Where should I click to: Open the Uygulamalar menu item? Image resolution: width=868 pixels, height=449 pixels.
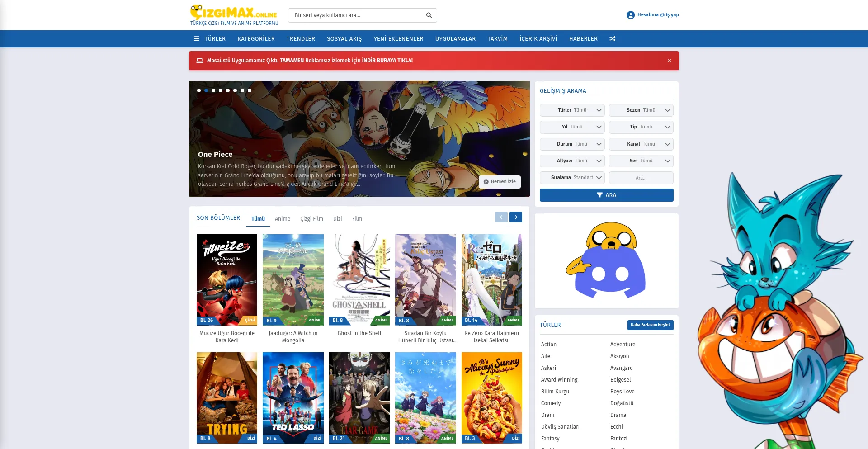coord(455,39)
